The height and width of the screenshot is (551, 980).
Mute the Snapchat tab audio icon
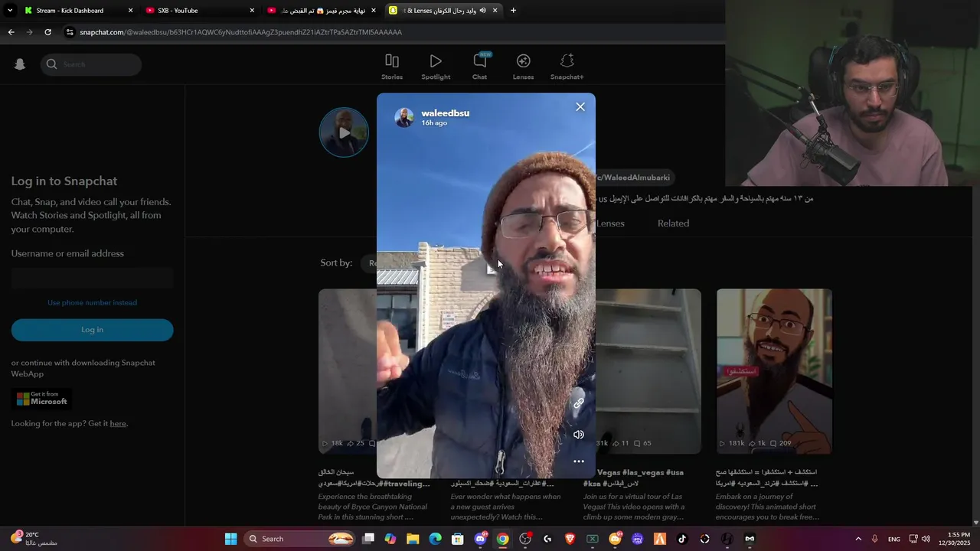482,11
